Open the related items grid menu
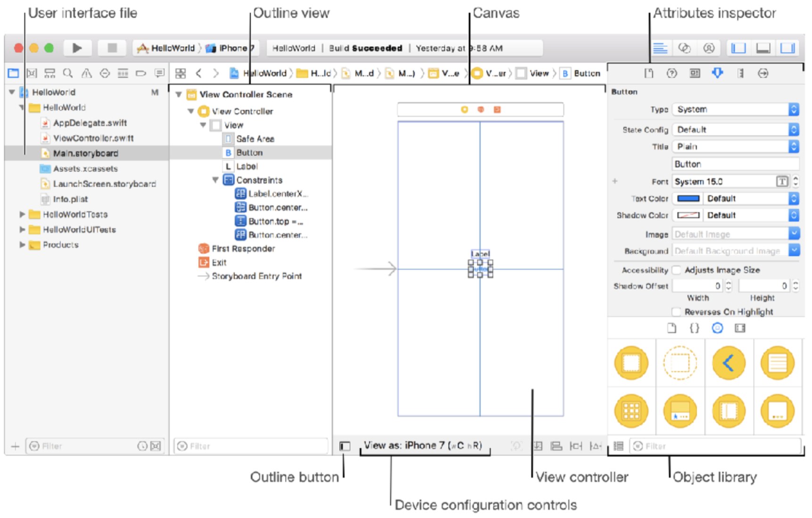Image resolution: width=812 pixels, height=518 pixels. pos(181,73)
